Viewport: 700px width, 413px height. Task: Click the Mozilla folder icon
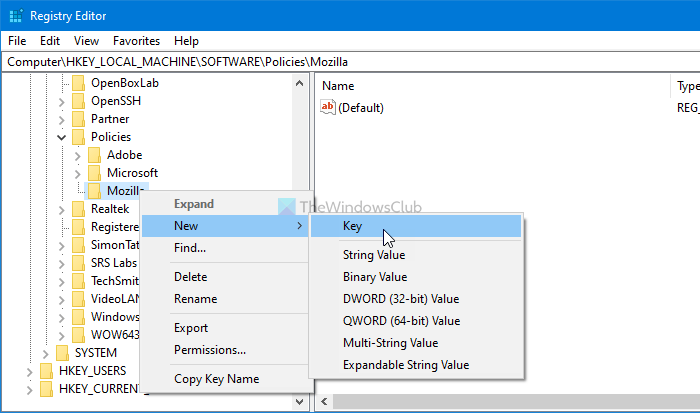94,191
